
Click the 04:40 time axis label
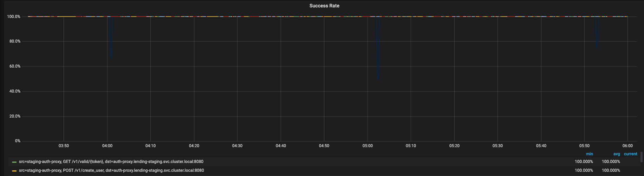(281, 146)
